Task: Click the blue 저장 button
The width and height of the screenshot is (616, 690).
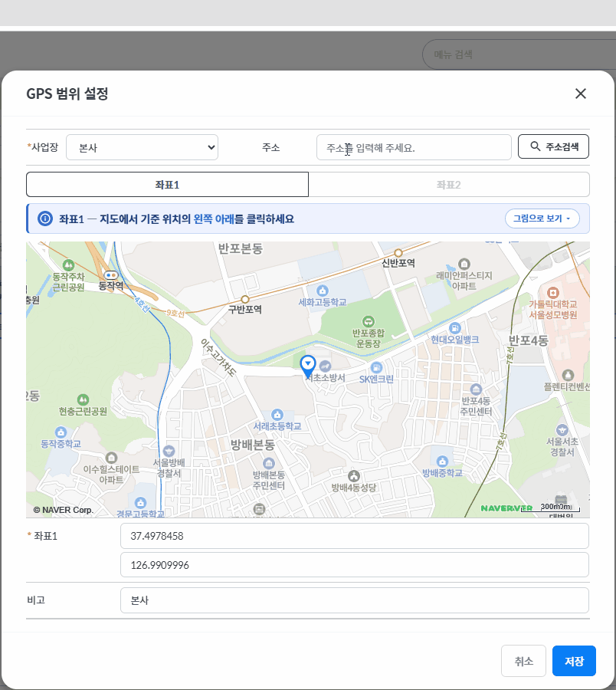Action: [574, 661]
